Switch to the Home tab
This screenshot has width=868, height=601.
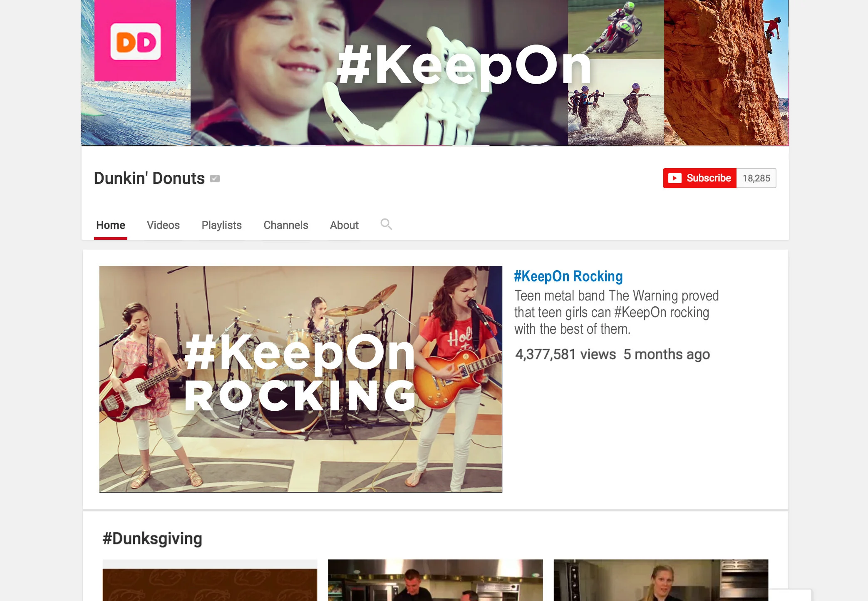[111, 225]
